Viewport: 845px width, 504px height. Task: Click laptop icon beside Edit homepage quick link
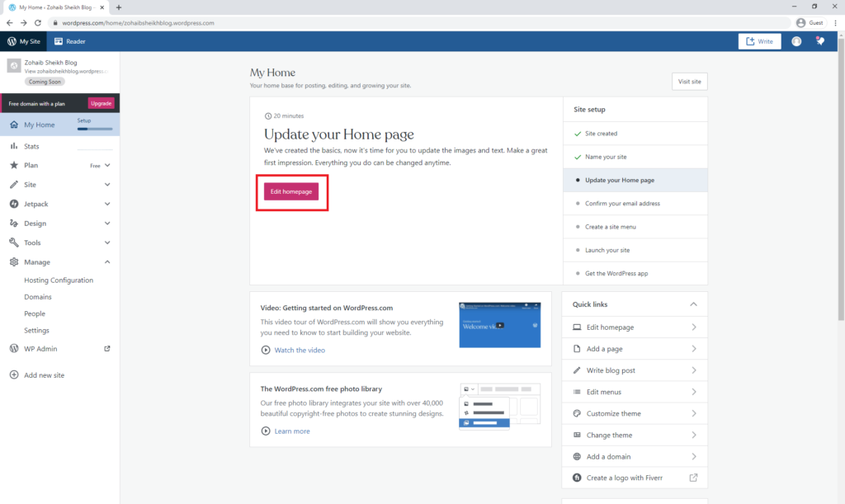pyautogui.click(x=577, y=327)
